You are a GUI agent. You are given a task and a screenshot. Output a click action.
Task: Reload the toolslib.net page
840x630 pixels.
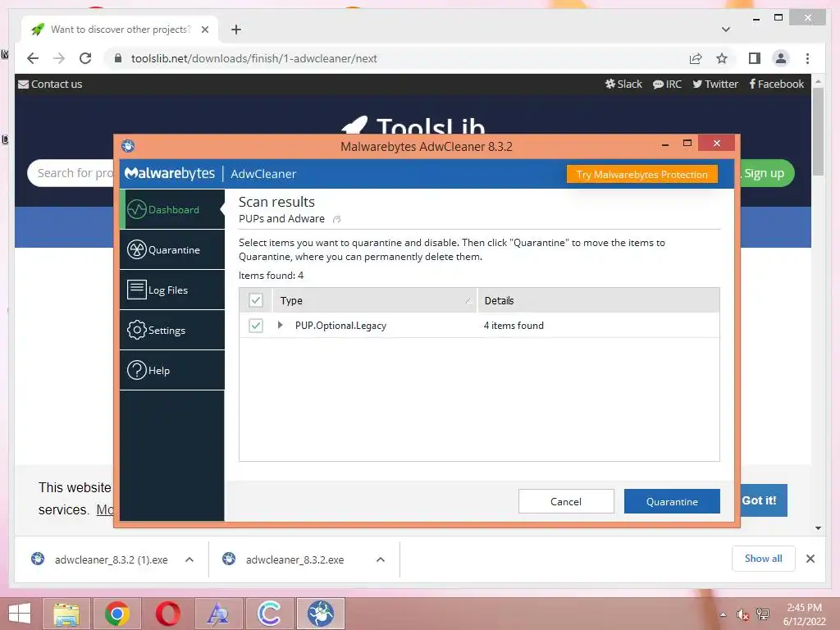click(85, 58)
